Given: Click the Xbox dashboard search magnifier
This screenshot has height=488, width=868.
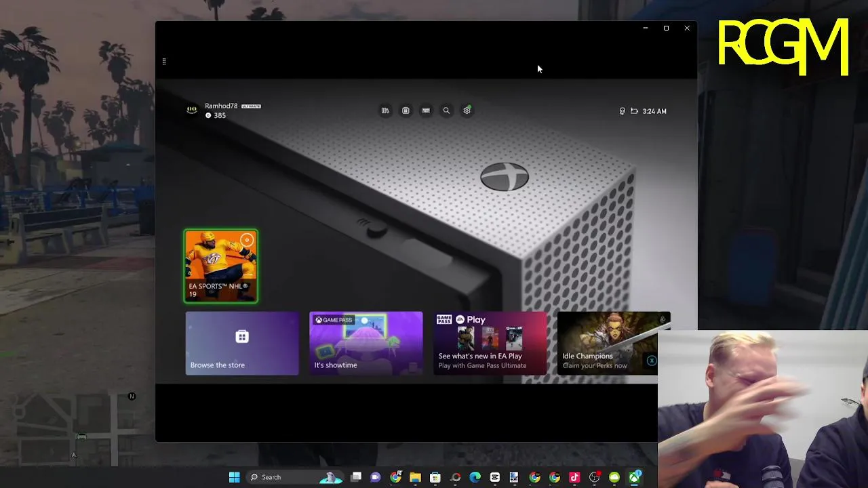Looking at the screenshot, I should coord(446,110).
